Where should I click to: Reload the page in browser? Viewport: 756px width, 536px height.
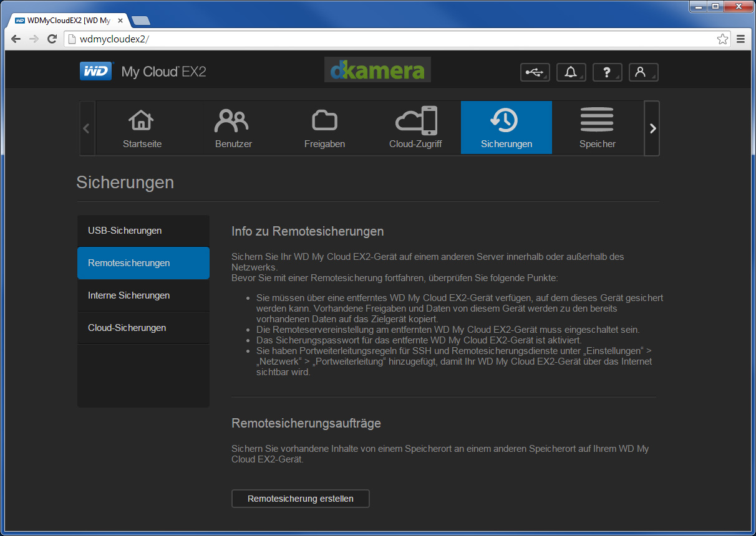click(52, 39)
